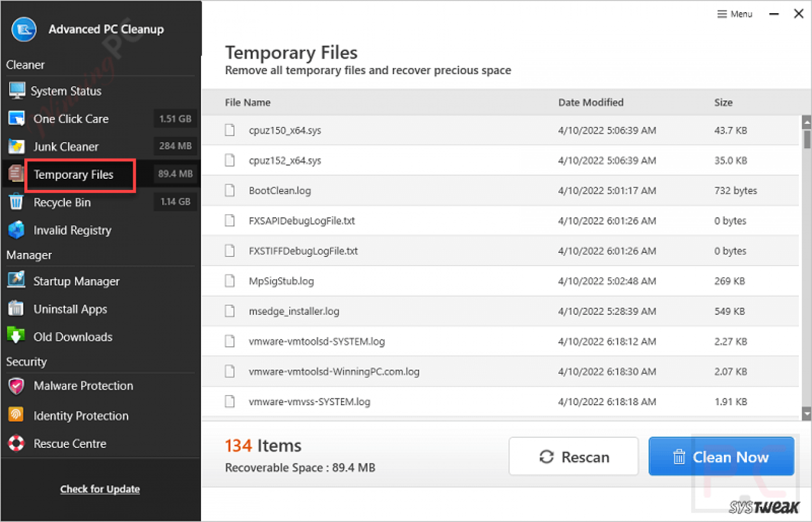Click the 1.14 GB size badge

pos(176,202)
